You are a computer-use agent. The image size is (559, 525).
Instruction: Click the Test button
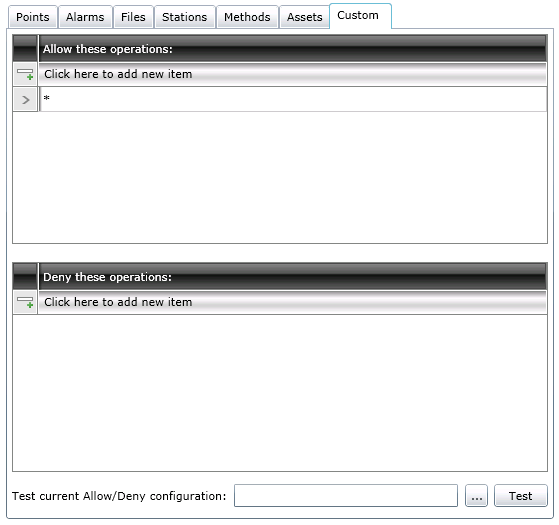[520, 496]
